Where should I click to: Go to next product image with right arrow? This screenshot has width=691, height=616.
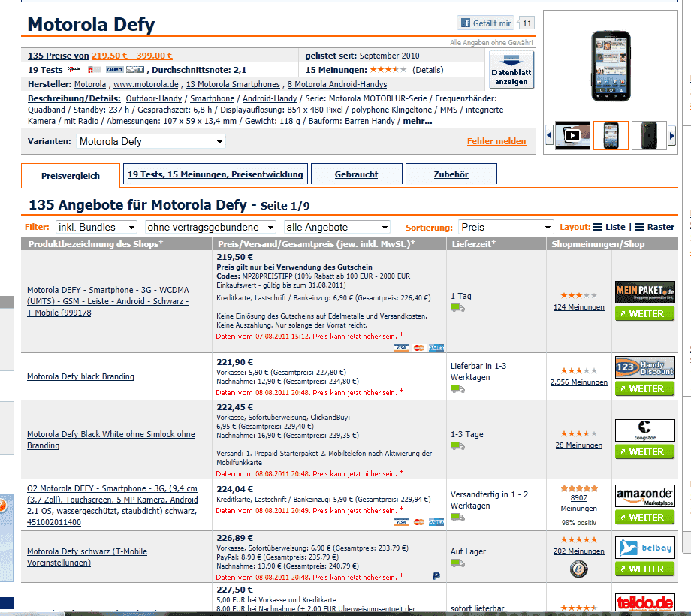[x=671, y=135]
